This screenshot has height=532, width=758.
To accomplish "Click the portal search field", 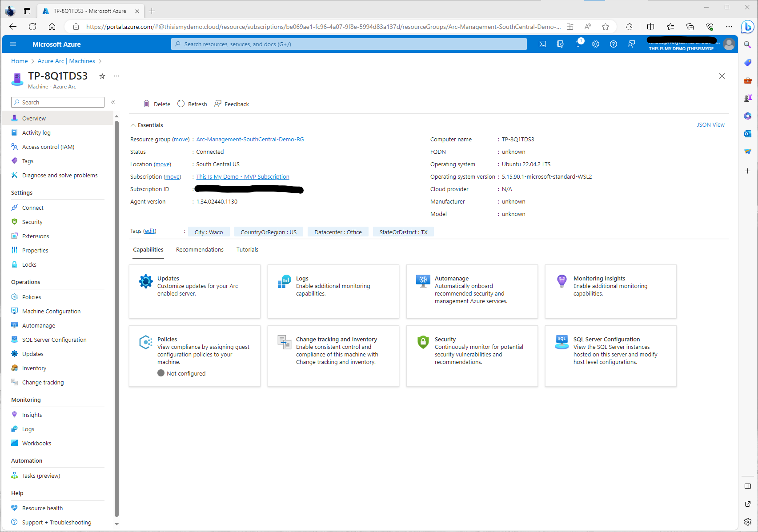I will [x=349, y=44].
